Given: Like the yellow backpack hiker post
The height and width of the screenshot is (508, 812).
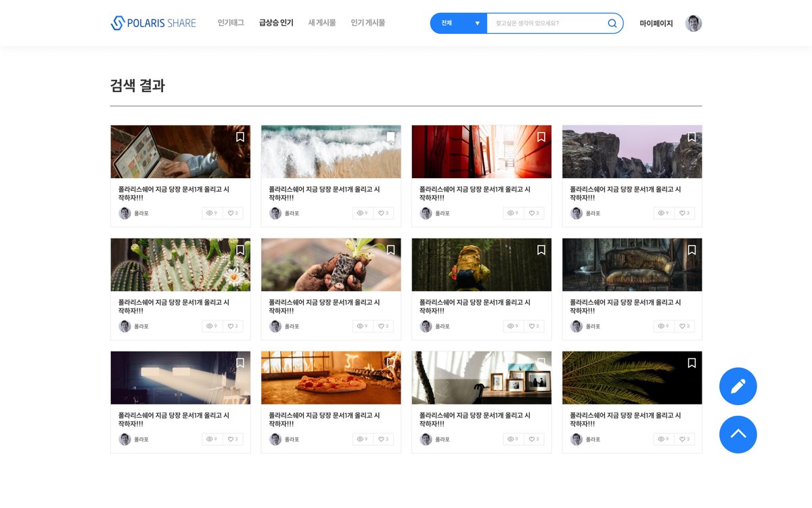Looking at the screenshot, I should click(x=534, y=326).
